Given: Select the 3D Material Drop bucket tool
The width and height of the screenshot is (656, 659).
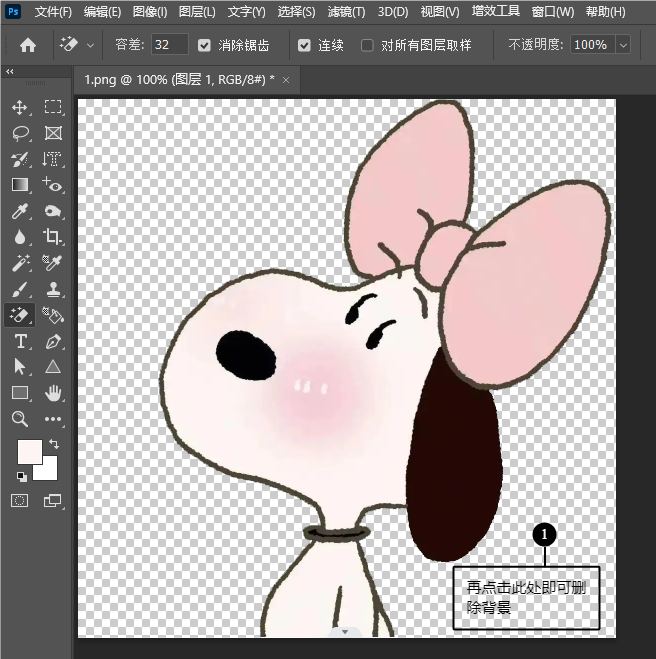Looking at the screenshot, I should (x=53, y=315).
